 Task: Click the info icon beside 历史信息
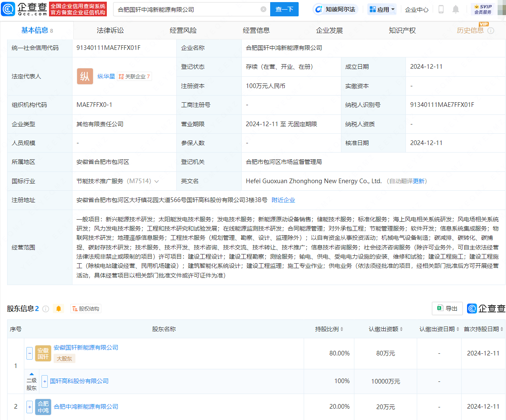pos(491,31)
